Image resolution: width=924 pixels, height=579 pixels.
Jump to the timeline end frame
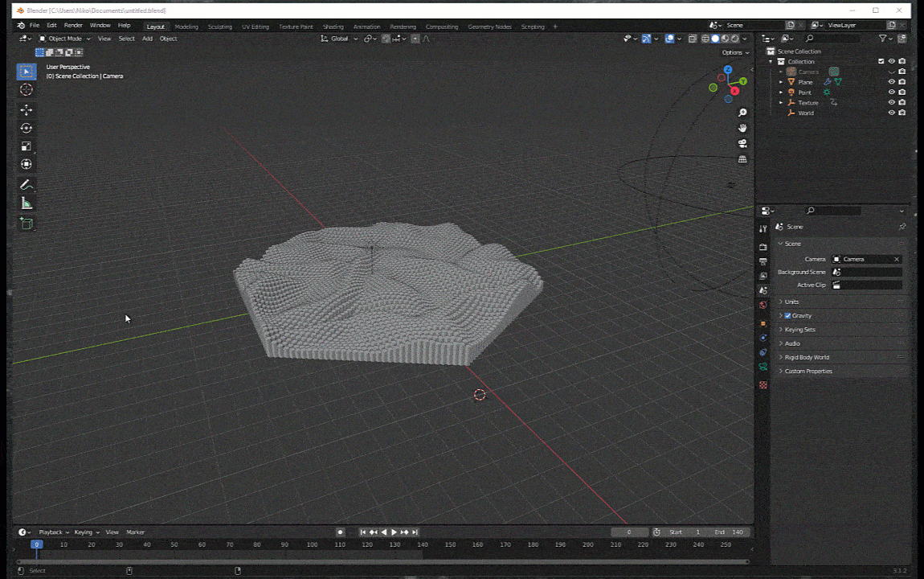(415, 532)
